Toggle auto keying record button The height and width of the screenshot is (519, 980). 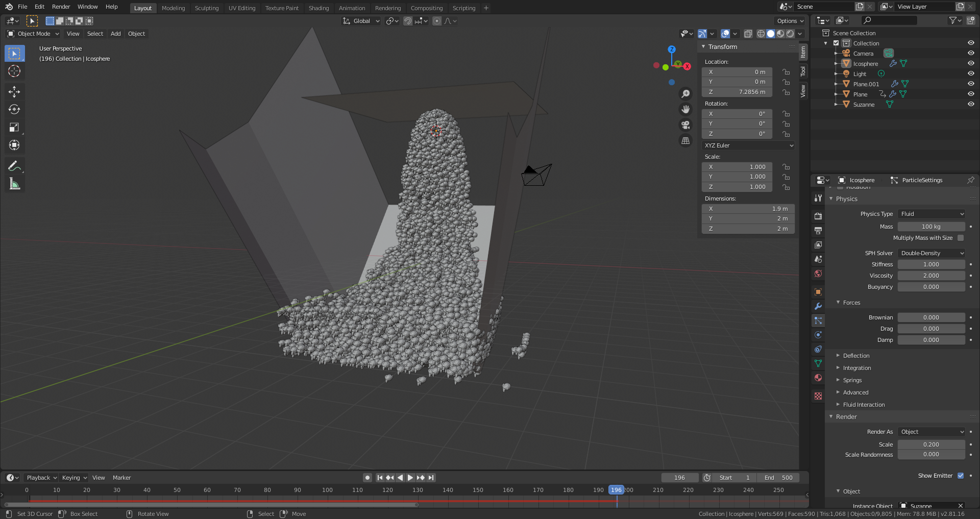tap(367, 478)
